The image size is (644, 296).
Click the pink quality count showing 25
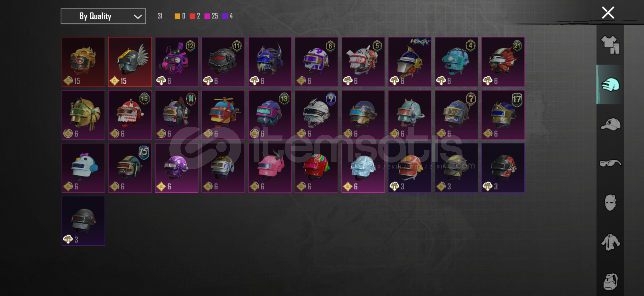coord(211,16)
